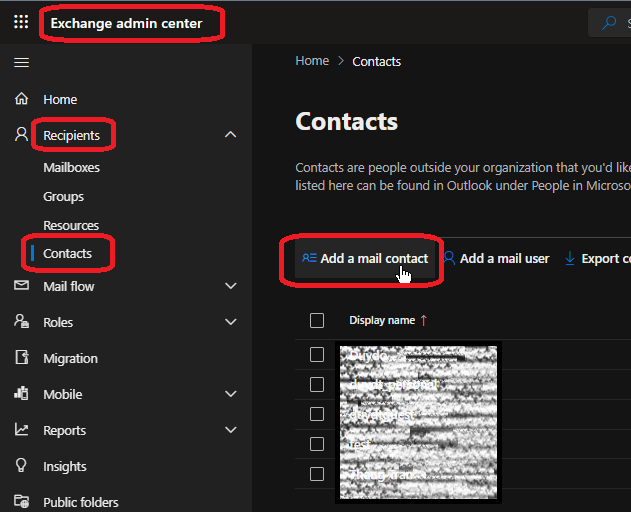Click the Add a mail contact icon
This screenshot has width=631, height=512.
click(x=309, y=258)
